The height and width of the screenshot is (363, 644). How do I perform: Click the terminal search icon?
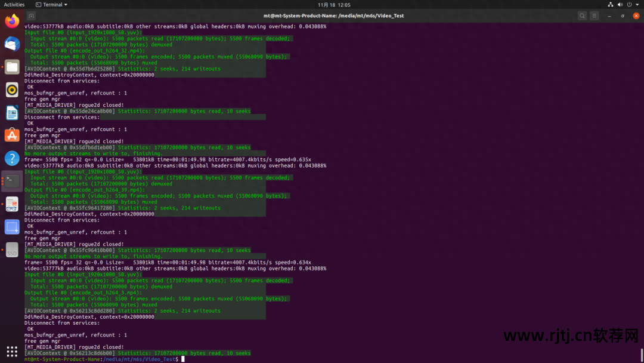click(582, 16)
